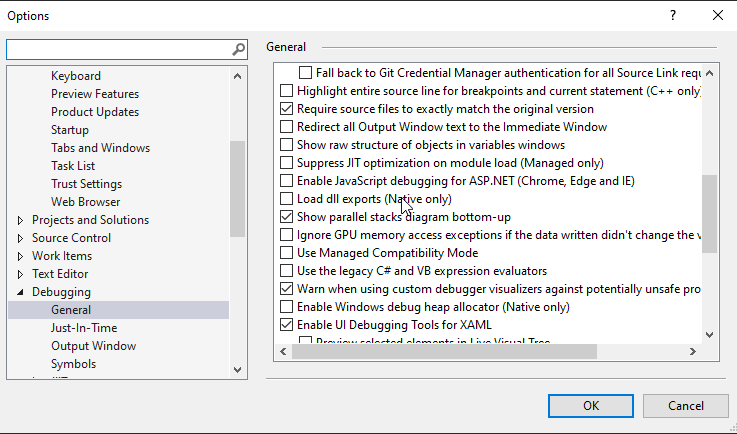737x434 pixels.
Task: Open Startup settings
Action: pos(70,130)
